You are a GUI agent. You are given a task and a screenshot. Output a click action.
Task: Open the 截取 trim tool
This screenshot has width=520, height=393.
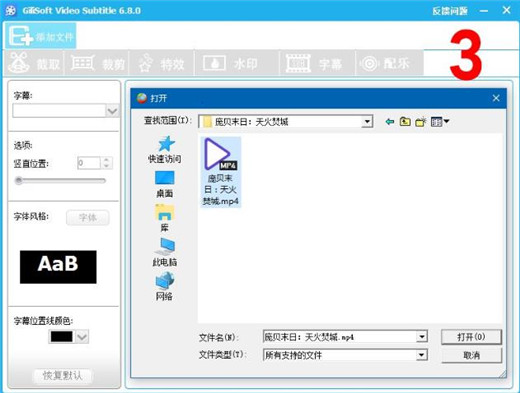tap(34, 63)
